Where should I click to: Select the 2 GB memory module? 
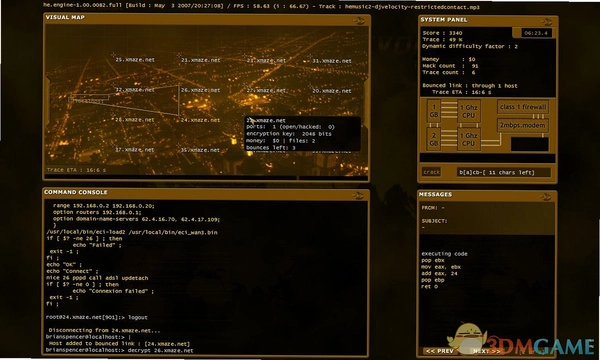pyautogui.click(x=434, y=139)
